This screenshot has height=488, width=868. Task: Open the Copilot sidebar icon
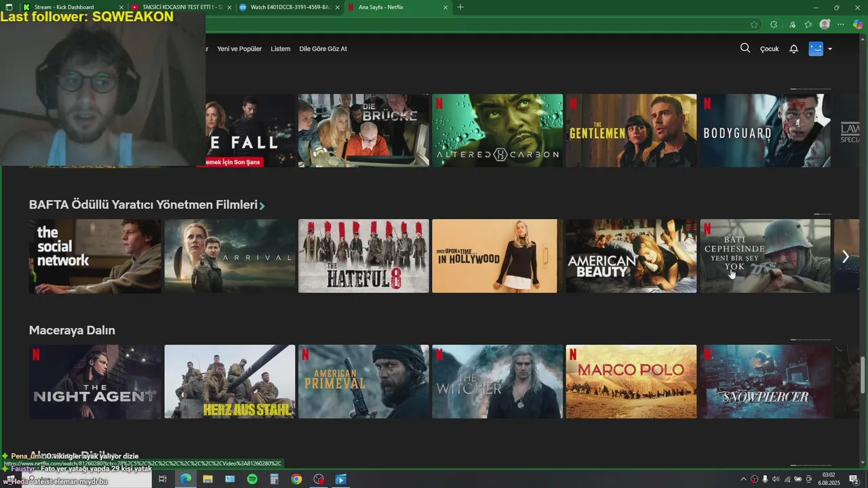pos(858,24)
